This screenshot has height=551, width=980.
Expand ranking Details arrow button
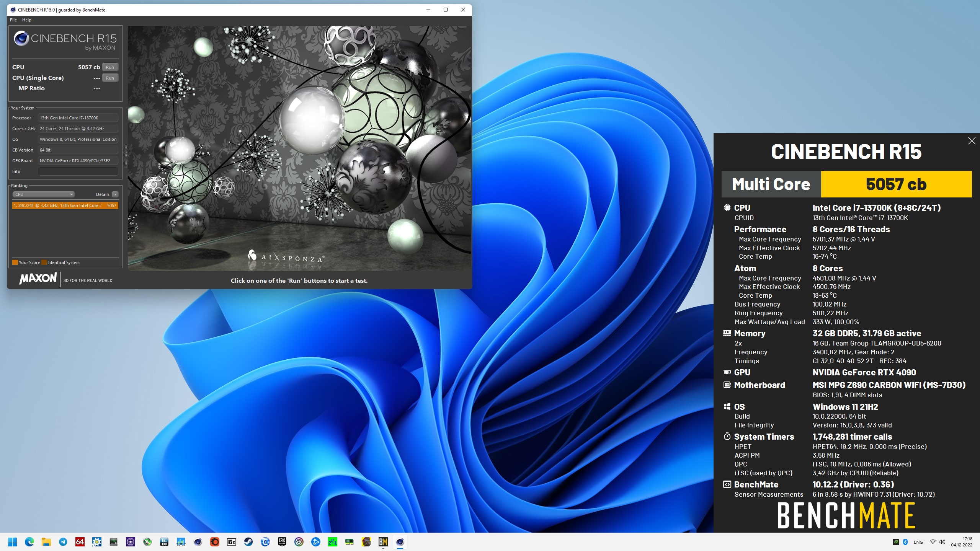click(115, 194)
